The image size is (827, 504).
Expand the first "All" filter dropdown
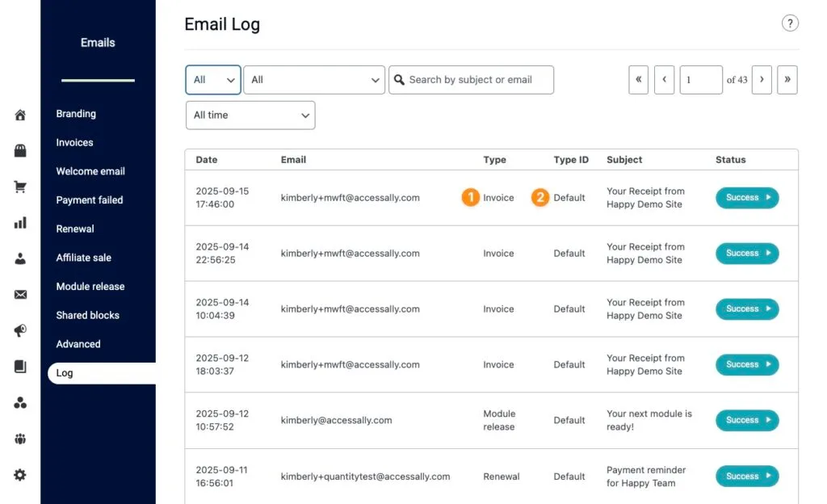213,80
